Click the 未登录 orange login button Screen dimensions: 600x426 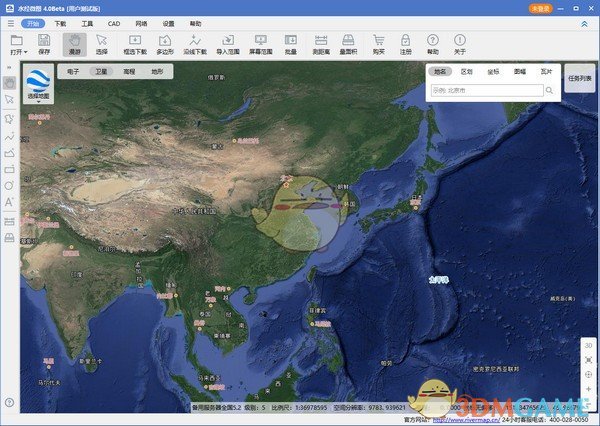click(540, 8)
